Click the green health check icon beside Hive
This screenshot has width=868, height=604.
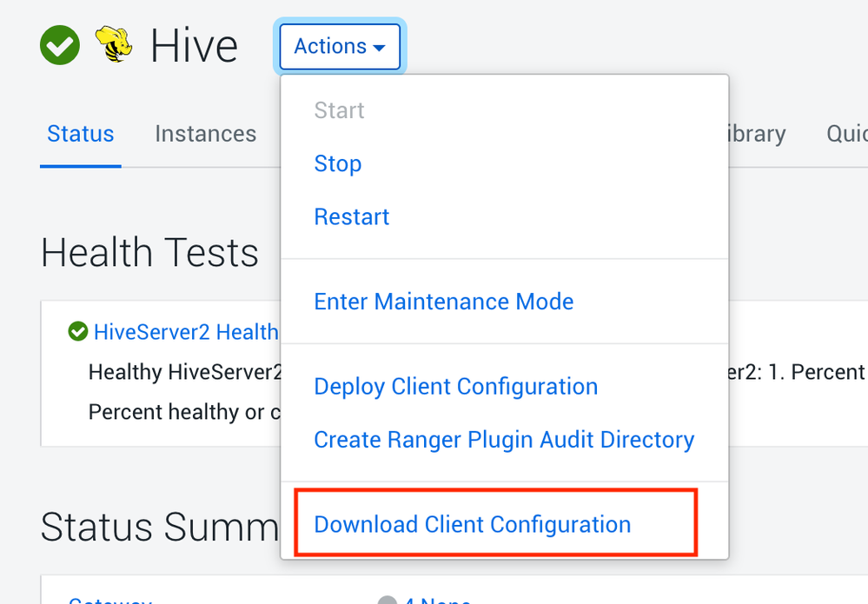(x=60, y=45)
